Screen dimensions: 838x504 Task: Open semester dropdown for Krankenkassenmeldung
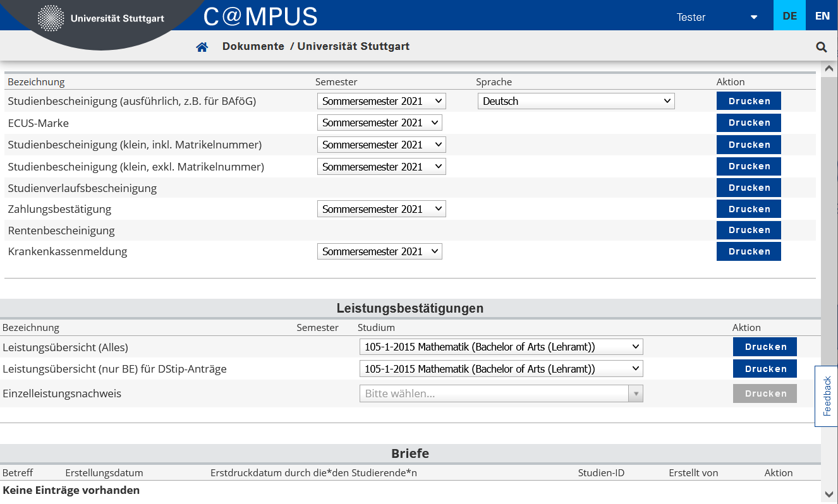(x=380, y=251)
